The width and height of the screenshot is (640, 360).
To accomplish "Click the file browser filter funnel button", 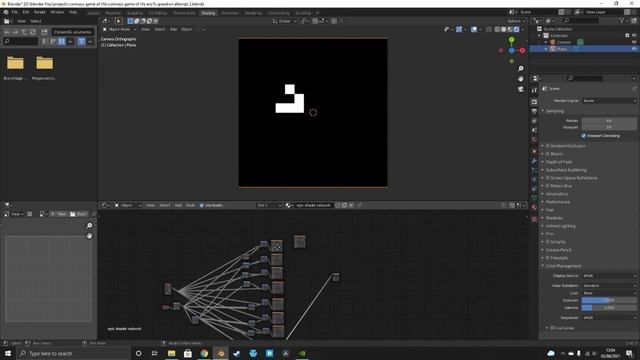I will [x=81, y=41].
